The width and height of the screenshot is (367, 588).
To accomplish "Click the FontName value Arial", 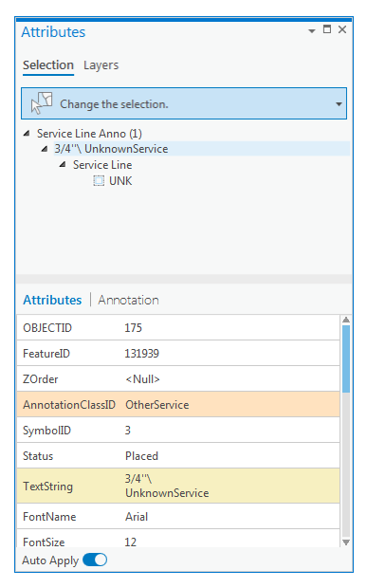I will (137, 517).
